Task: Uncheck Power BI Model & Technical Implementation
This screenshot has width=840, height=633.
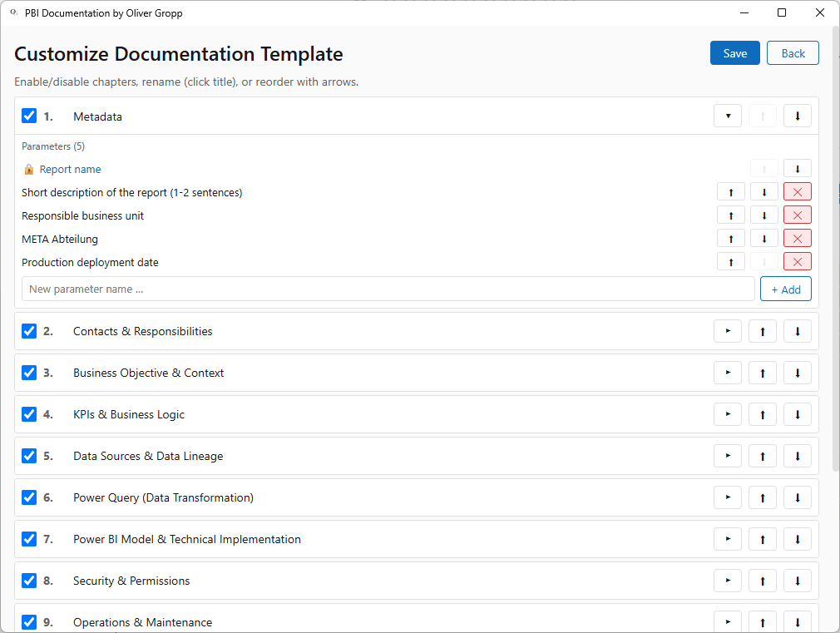Action: (29, 539)
